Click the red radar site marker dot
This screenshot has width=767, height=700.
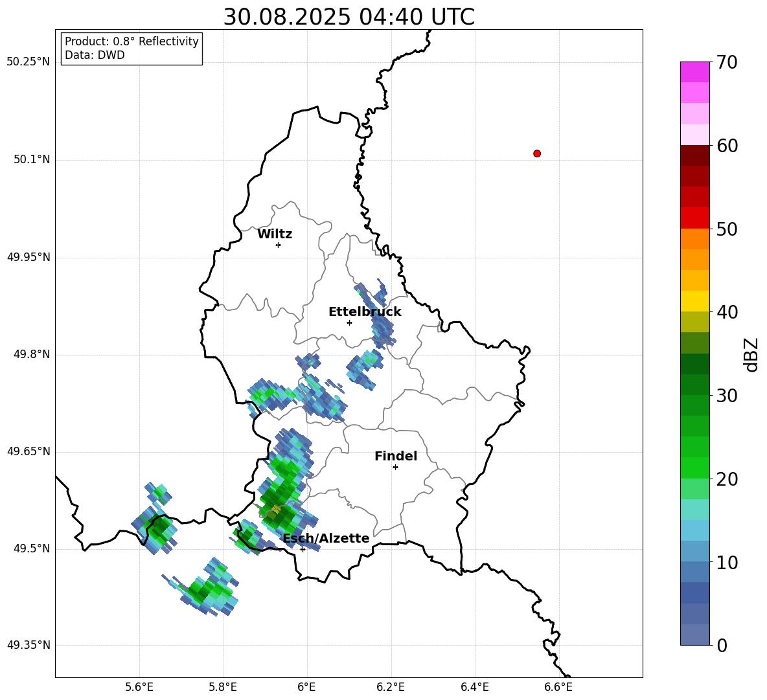(537, 153)
